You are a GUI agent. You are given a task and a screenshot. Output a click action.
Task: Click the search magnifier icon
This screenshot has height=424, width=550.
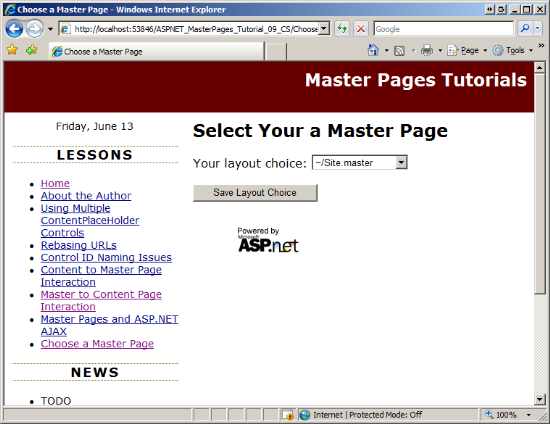click(x=525, y=29)
